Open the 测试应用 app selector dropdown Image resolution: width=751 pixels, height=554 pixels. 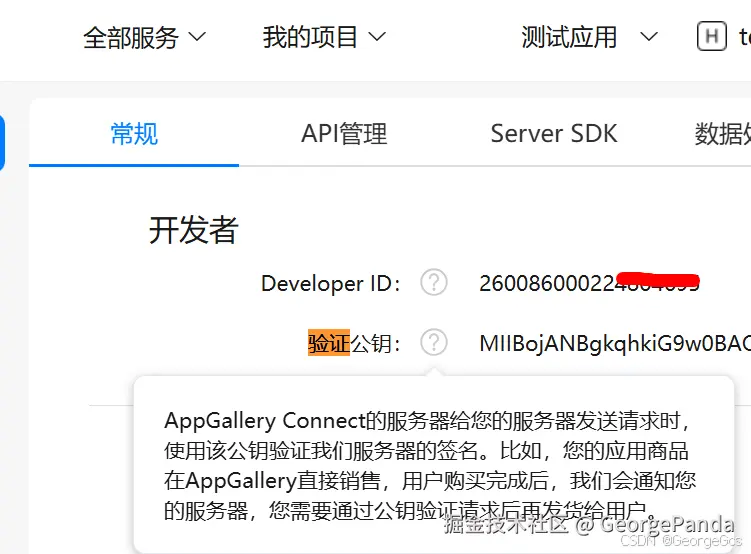tap(589, 37)
